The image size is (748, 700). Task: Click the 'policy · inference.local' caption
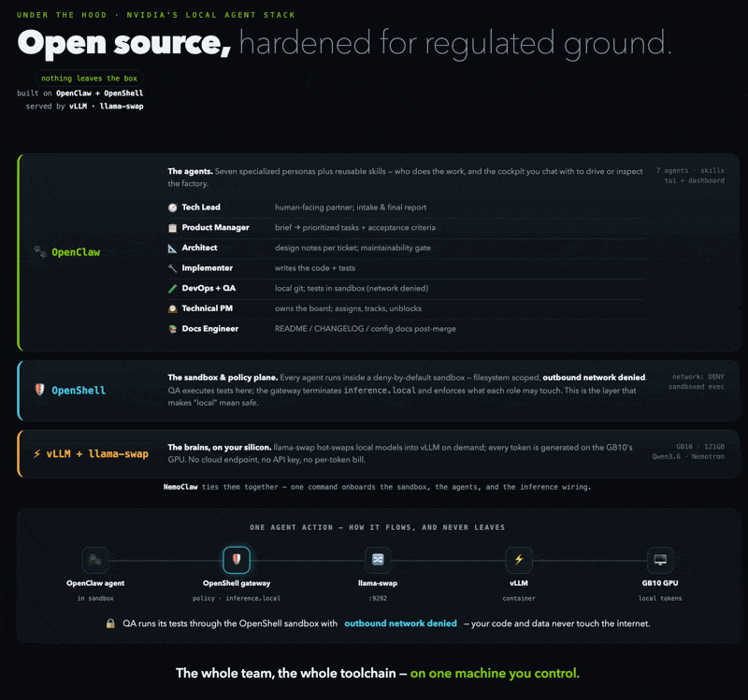coord(237,598)
